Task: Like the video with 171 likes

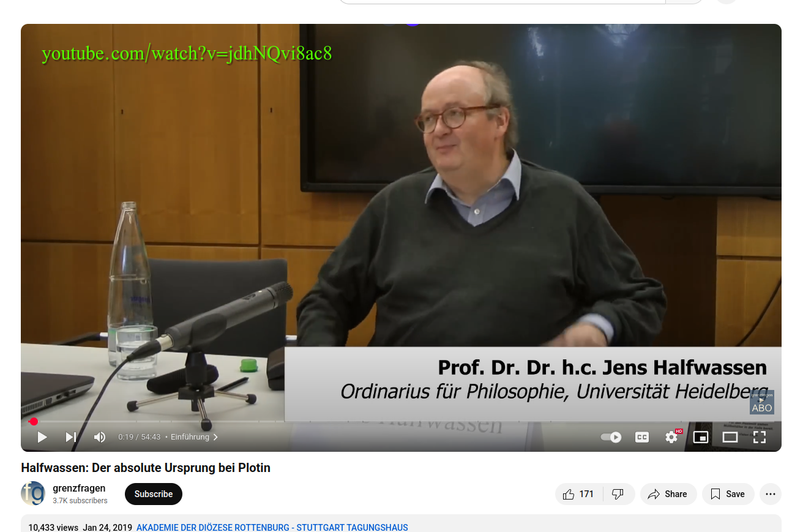Action: (x=578, y=494)
